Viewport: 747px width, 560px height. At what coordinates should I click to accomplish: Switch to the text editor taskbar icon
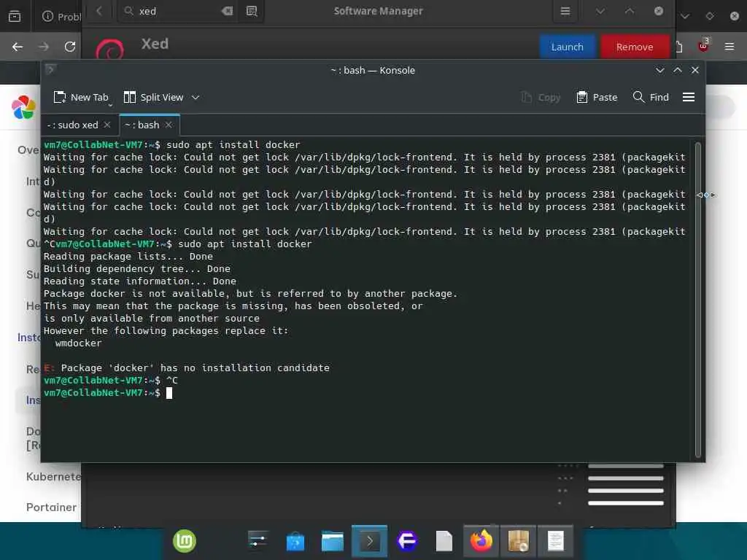pyautogui.click(x=555, y=541)
